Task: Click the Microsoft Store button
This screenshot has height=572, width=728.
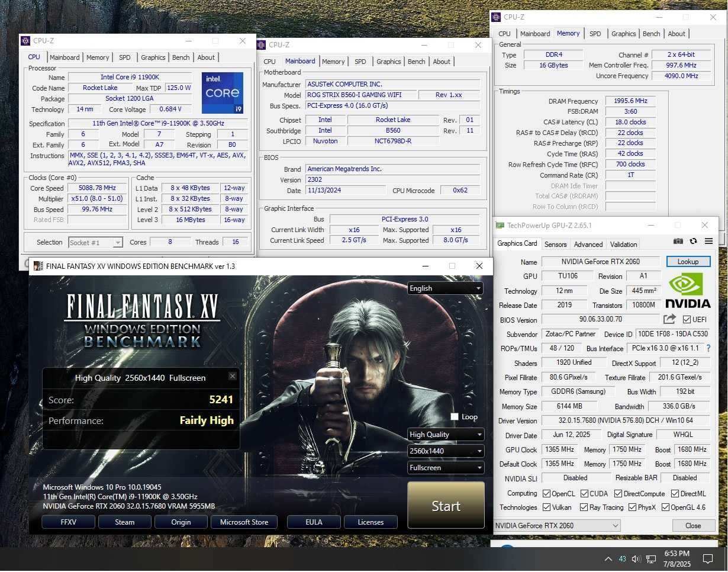Action: 244,522
